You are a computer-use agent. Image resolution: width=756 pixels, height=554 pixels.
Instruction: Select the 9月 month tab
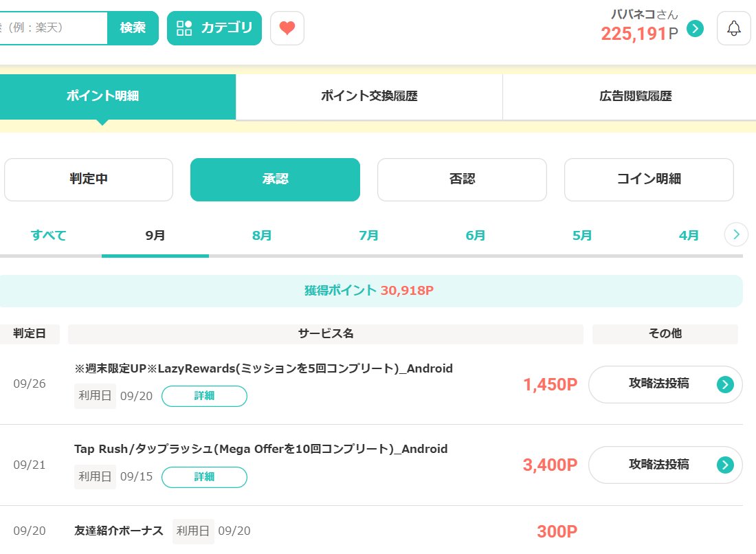coord(155,235)
